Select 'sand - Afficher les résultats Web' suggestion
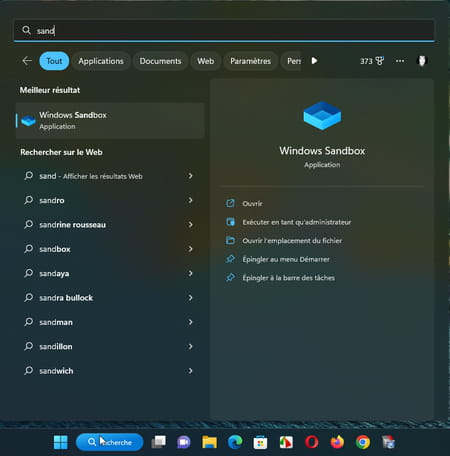450x456 pixels. point(110,176)
